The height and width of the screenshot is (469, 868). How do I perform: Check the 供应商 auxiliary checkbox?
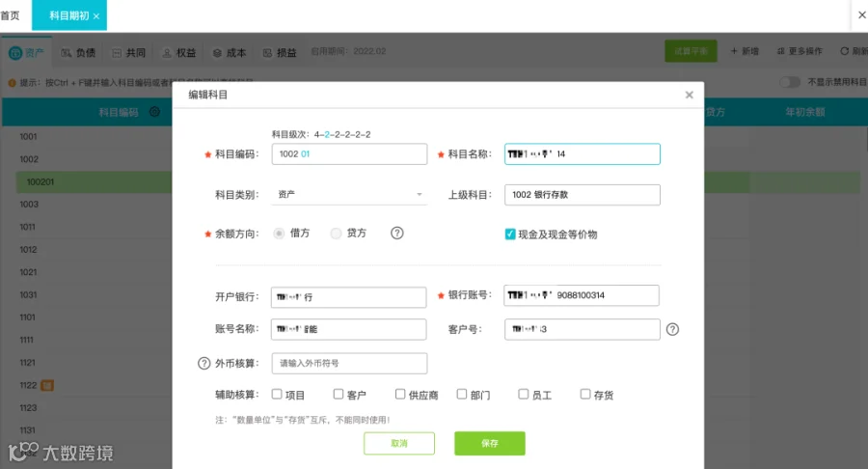[x=400, y=395]
